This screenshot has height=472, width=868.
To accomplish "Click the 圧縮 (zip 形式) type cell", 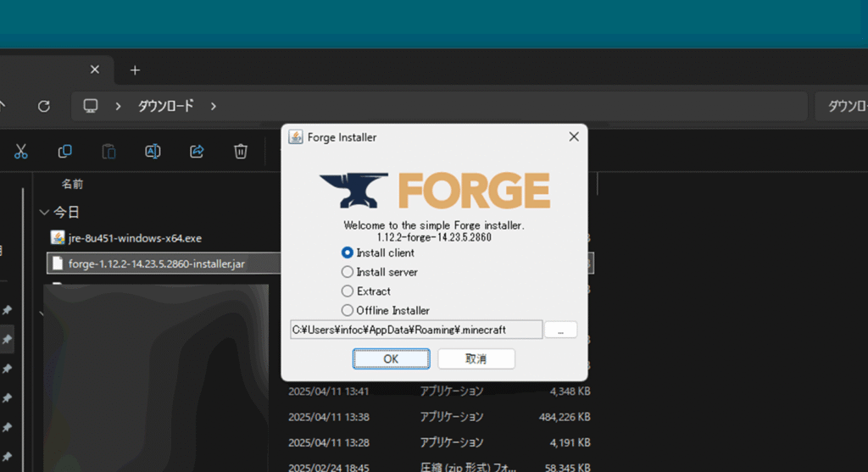I will pyautogui.click(x=468, y=467).
